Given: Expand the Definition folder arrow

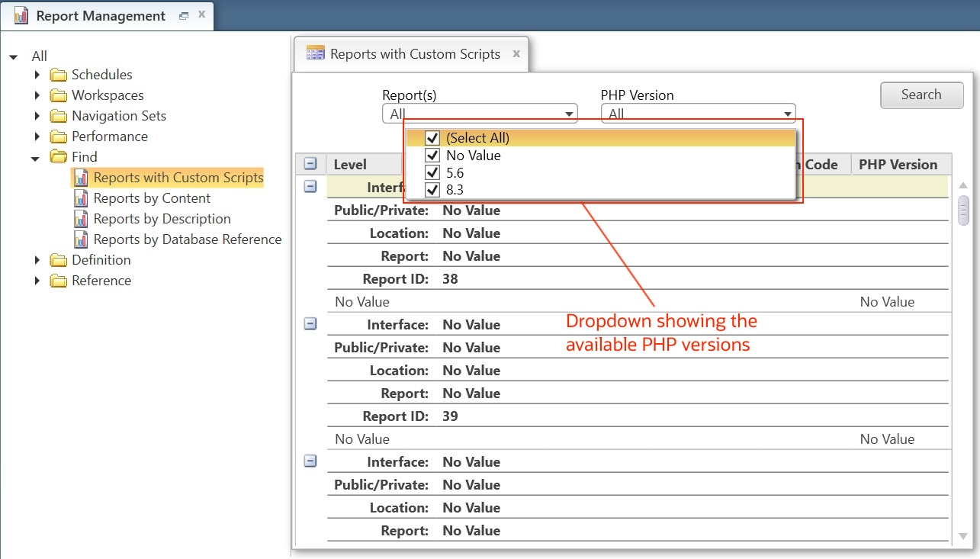Looking at the screenshot, I should 37,260.
